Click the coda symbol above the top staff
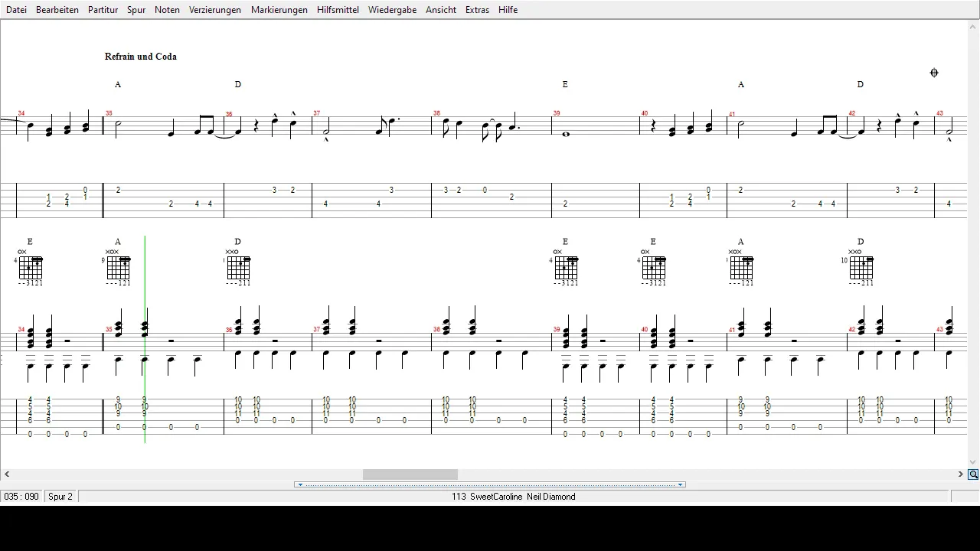 click(934, 73)
